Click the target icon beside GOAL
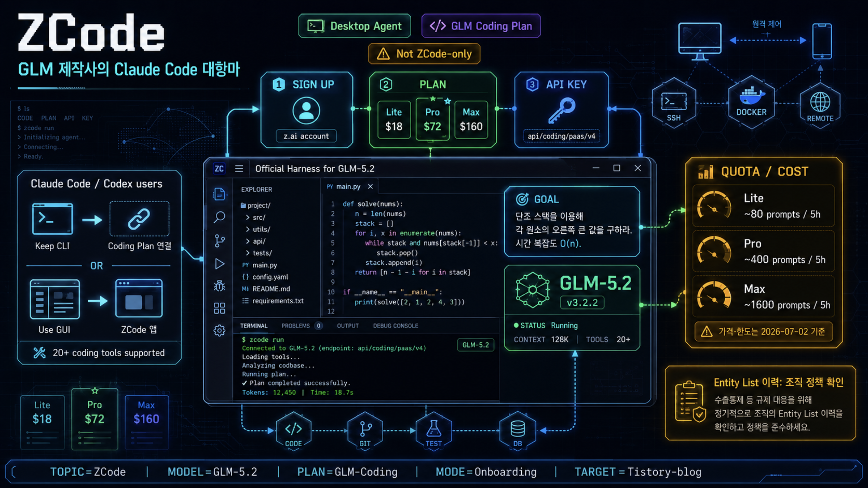Screen dimensions: 868x488 coord(522,199)
